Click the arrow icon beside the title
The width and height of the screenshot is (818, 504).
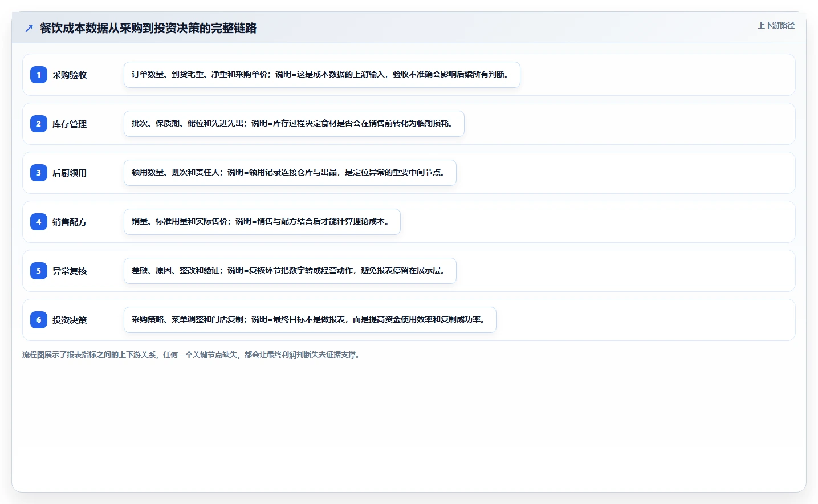(29, 28)
